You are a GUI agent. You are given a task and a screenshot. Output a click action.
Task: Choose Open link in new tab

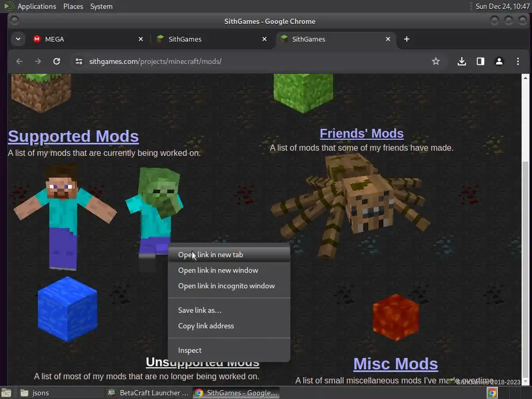tap(229, 255)
